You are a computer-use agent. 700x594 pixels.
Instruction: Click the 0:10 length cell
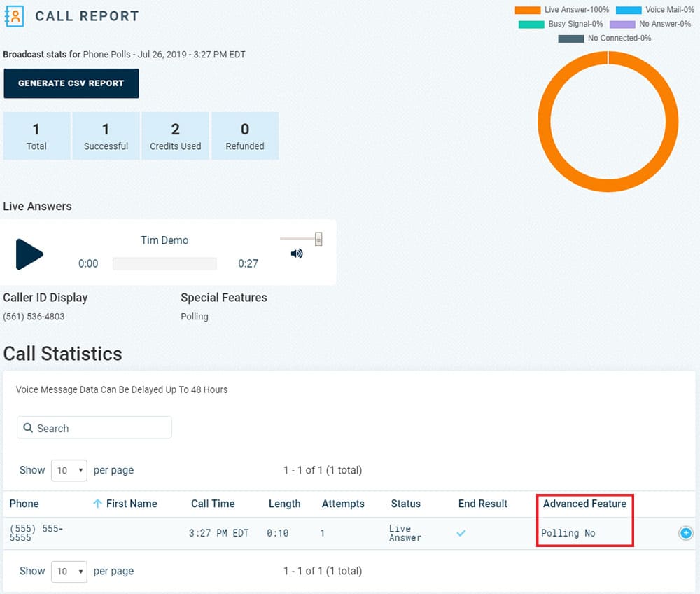tap(278, 533)
